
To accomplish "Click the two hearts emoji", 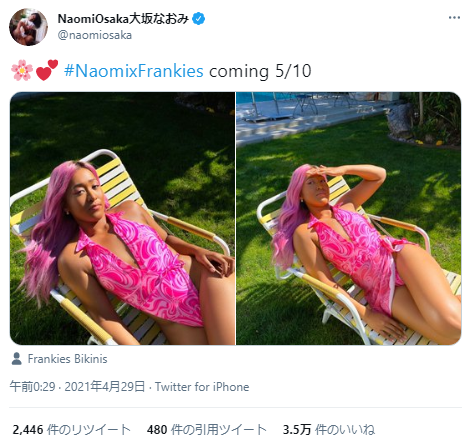I will pyautogui.click(x=47, y=70).
